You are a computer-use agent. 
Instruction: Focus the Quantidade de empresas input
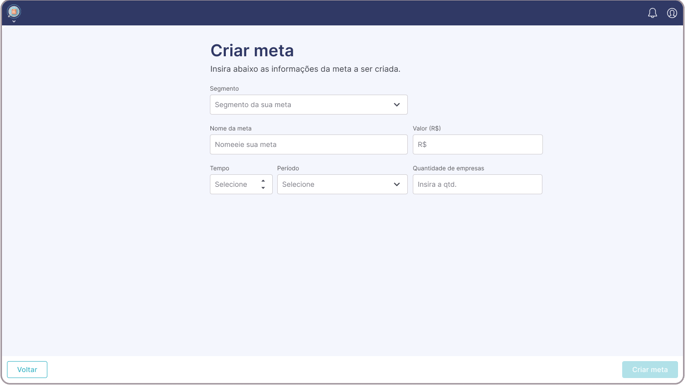(477, 184)
